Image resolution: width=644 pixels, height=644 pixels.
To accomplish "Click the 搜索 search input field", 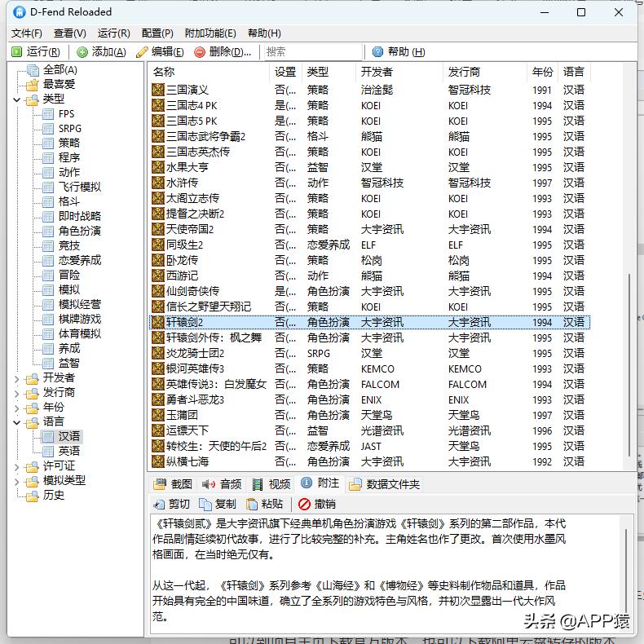I will 313,51.
